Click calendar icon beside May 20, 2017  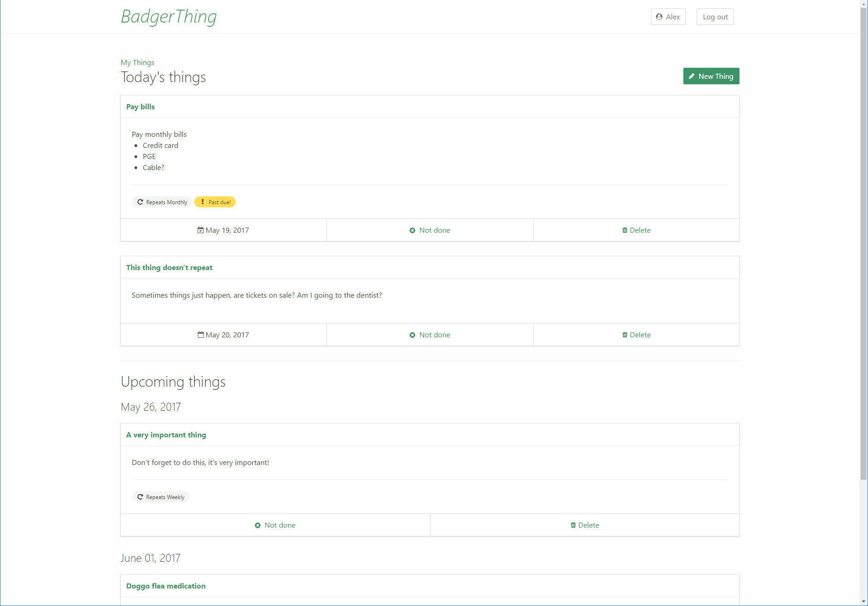[x=200, y=335]
